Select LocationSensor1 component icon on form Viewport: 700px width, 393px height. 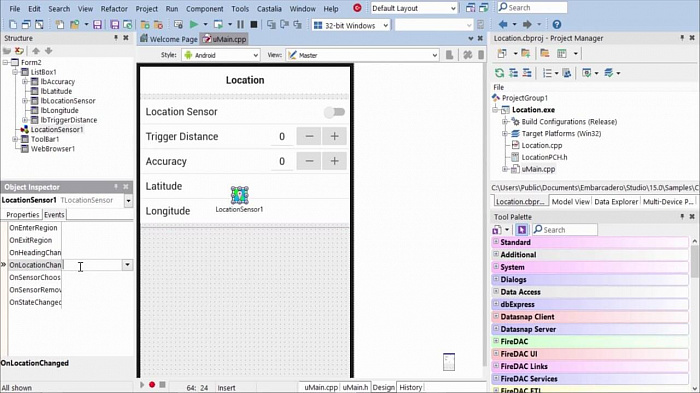(239, 195)
